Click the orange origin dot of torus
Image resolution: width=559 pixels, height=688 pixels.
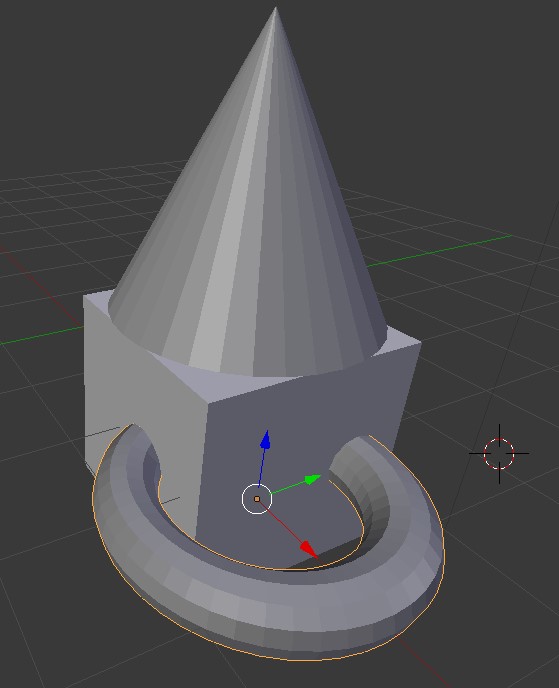(257, 499)
